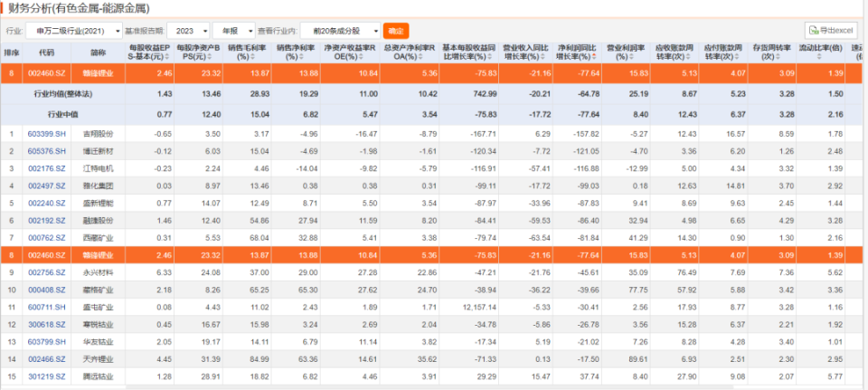This screenshot has height=390, width=868.
Task: Click company name 吉翔股份
Action: click(98, 134)
